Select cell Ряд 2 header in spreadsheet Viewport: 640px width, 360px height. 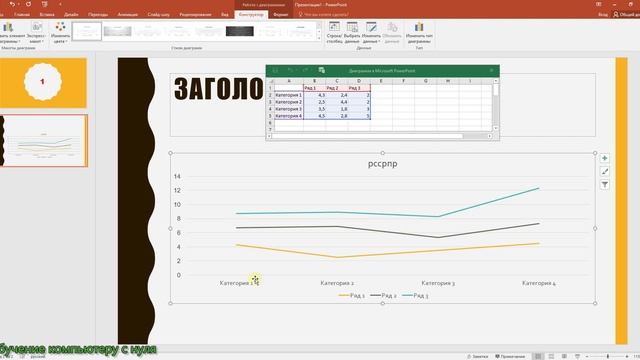pyautogui.click(x=337, y=88)
